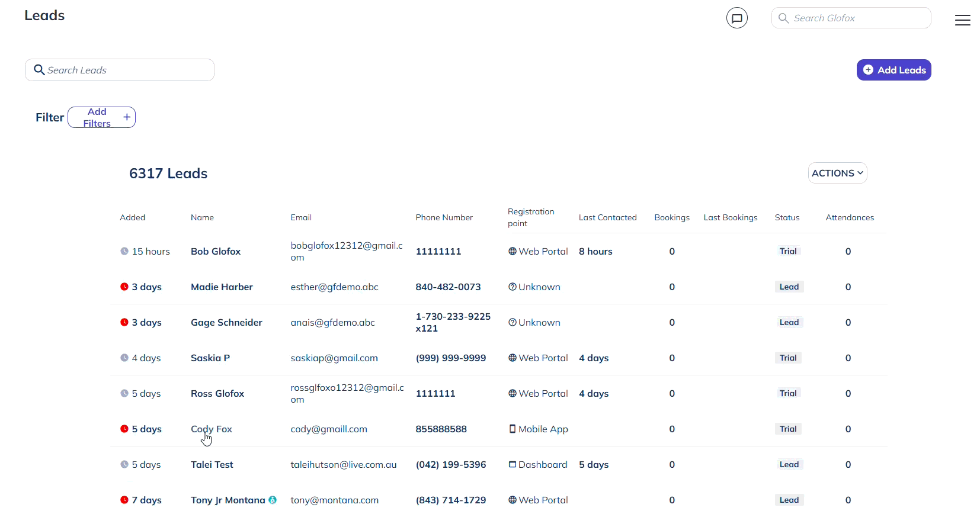This screenshot has height=514, width=980.
Task: Click the Last Bookings column header
Action: (x=731, y=217)
